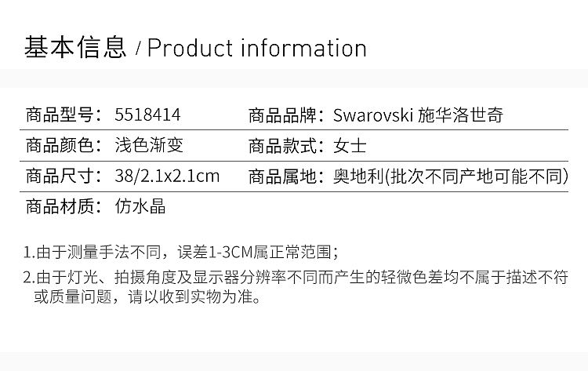Select the 商品尺寸 label

point(59,176)
